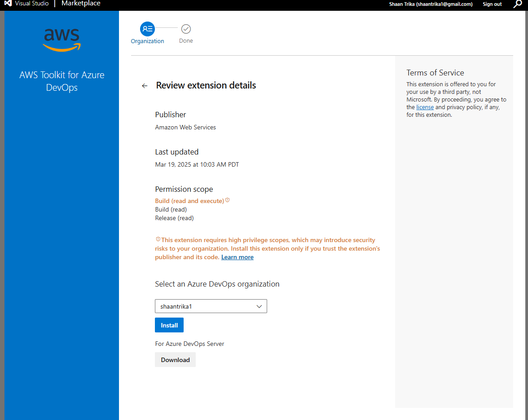Screen dimensions: 528x420
Task: Click the Done checkmark step icon
Action: [186, 29]
